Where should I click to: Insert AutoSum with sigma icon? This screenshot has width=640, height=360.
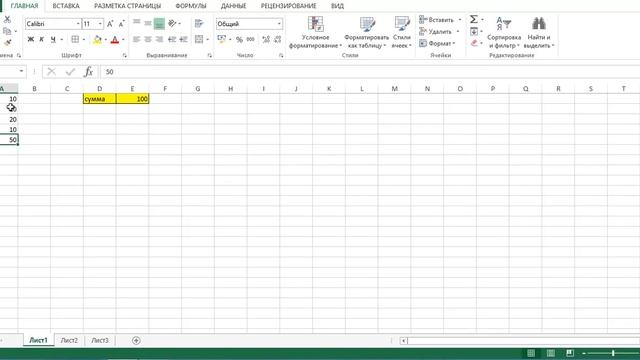click(x=473, y=19)
